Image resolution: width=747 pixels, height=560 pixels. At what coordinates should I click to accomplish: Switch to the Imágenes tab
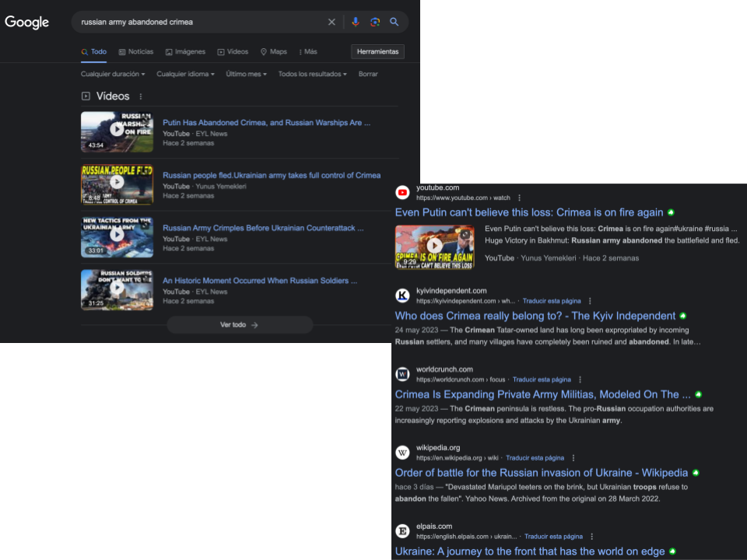point(185,52)
